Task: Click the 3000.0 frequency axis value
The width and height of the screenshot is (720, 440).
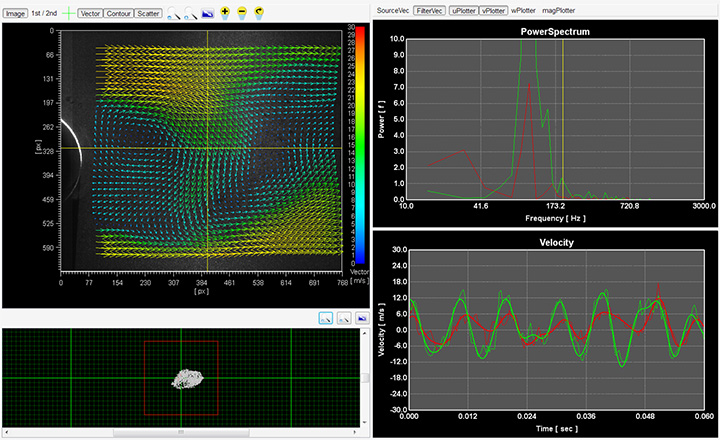Action: click(704, 206)
